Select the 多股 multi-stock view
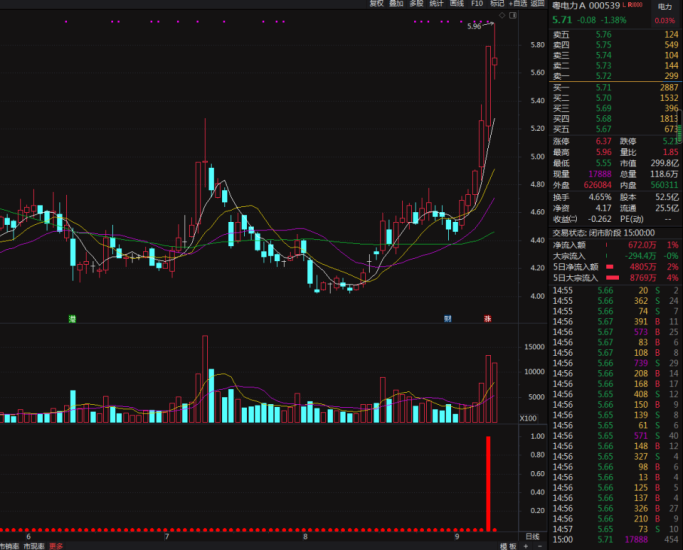 tap(417, 4)
